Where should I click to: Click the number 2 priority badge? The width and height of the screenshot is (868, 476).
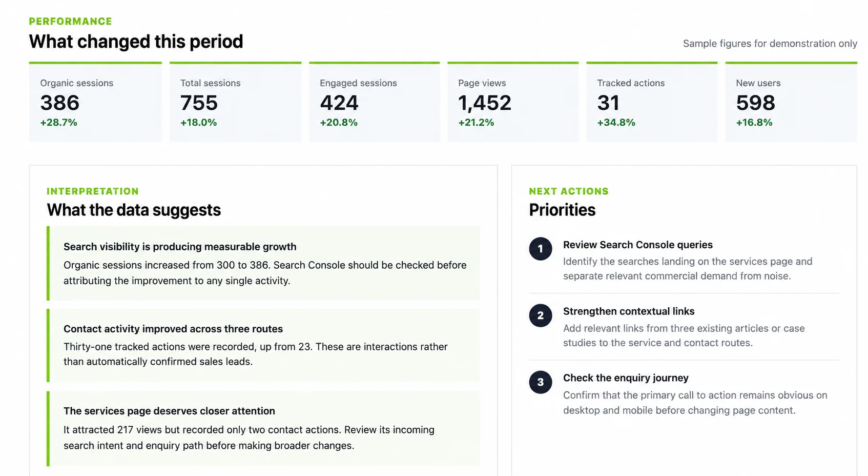click(x=540, y=315)
